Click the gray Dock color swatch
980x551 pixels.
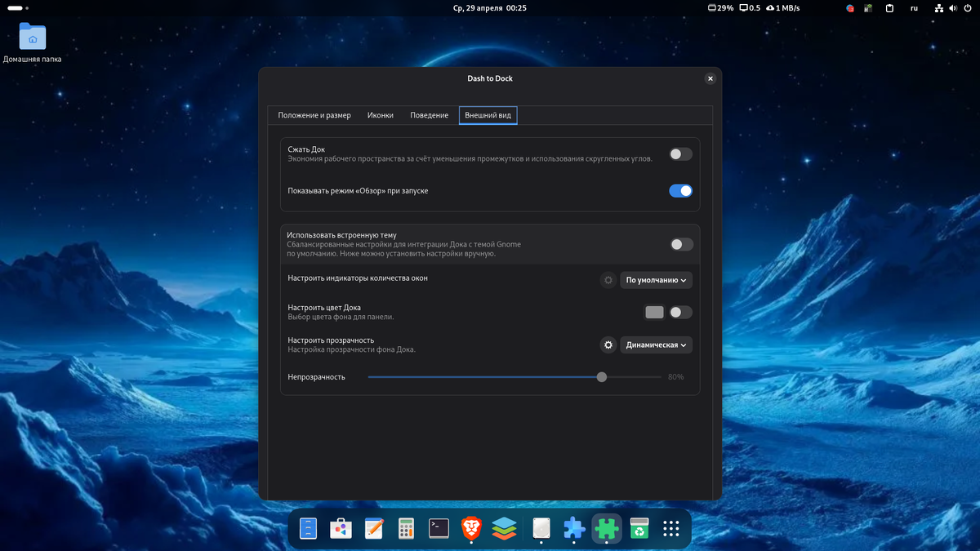tap(654, 312)
